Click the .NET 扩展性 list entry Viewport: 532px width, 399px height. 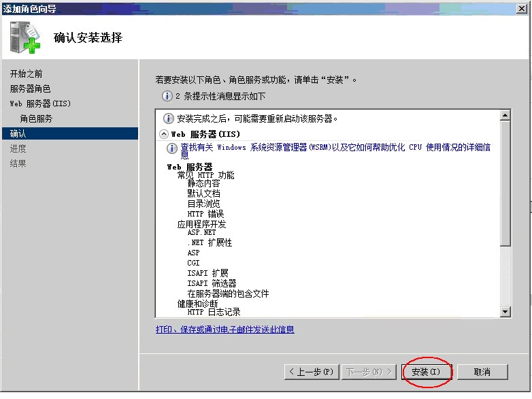coord(210,242)
